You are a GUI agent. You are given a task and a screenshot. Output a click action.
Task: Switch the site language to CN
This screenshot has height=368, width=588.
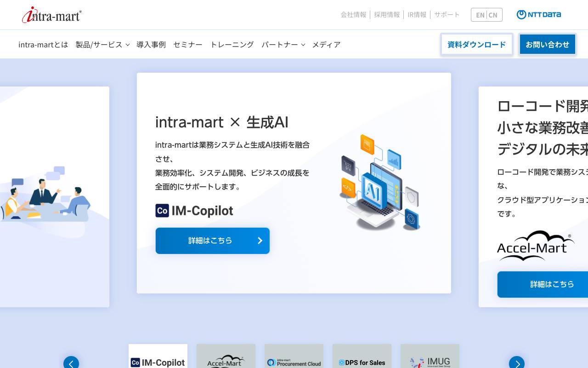[x=493, y=15]
